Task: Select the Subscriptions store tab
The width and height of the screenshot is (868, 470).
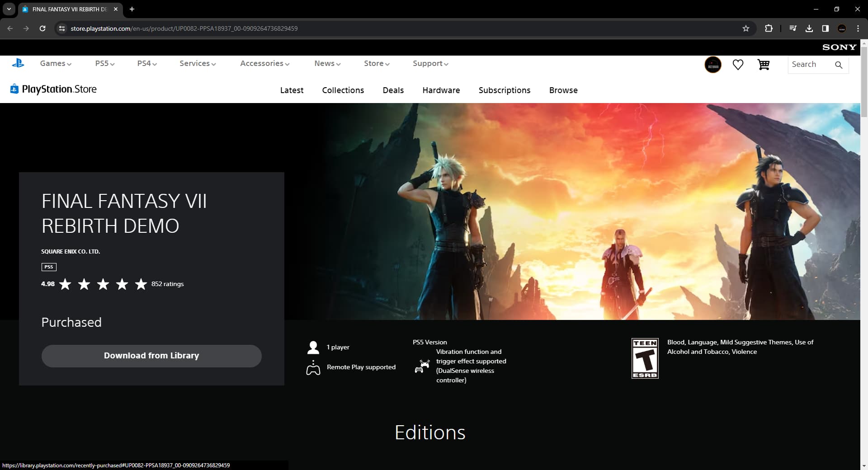Action: point(504,90)
